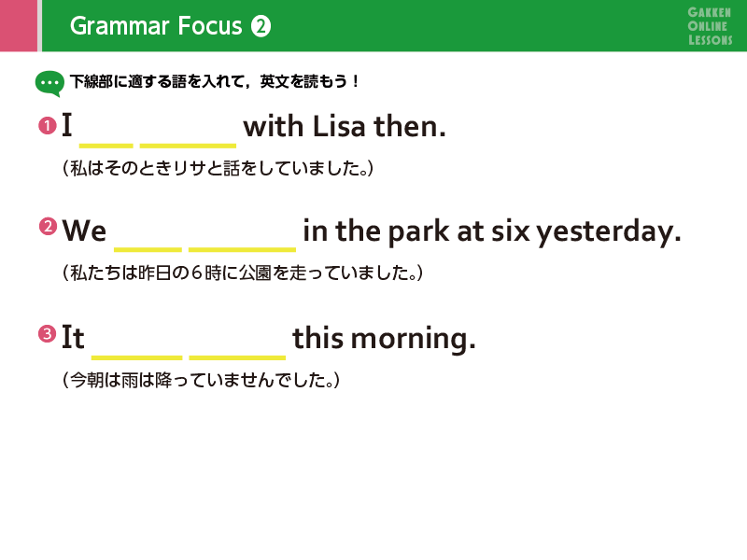
Task: Click the pink number 3 bullet
Action: point(48,333)
